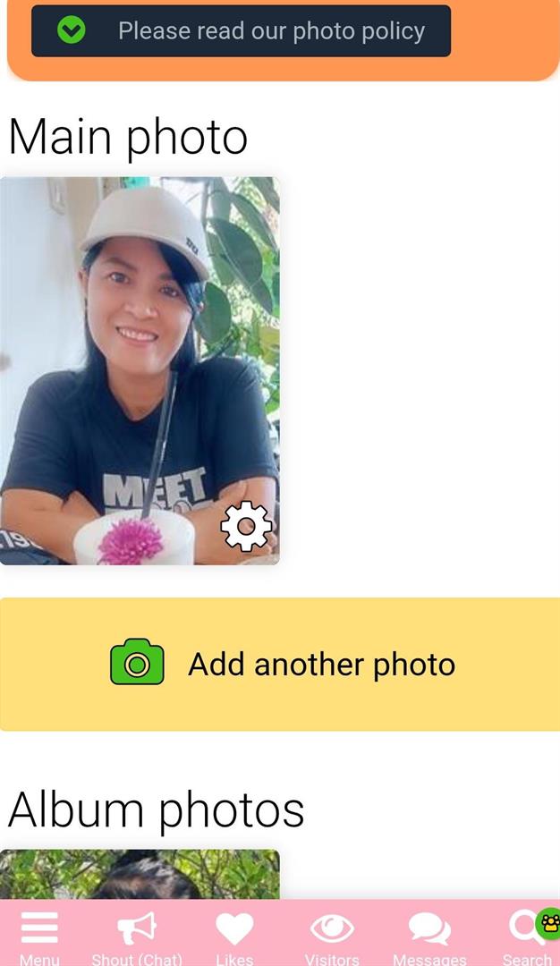The height and width of the screenshot is (966, 560).
Task: Open Shout (Chat) megaphone icon
Action: 137,928
